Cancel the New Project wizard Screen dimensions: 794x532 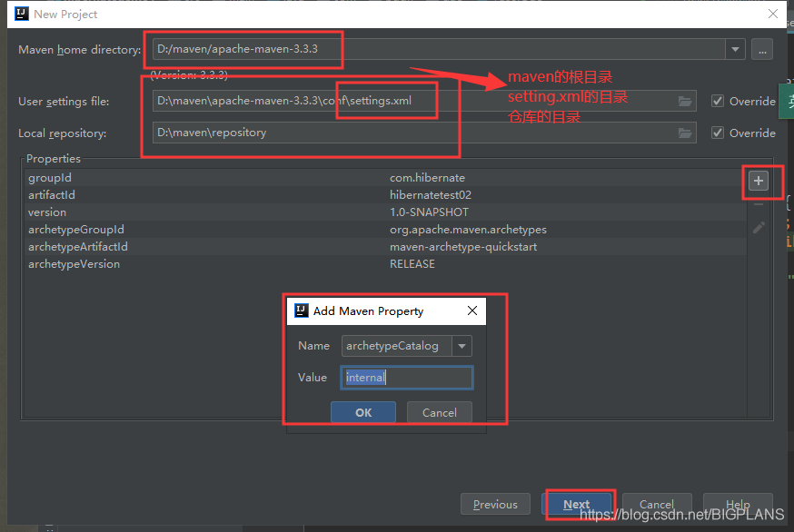[657, 504]
